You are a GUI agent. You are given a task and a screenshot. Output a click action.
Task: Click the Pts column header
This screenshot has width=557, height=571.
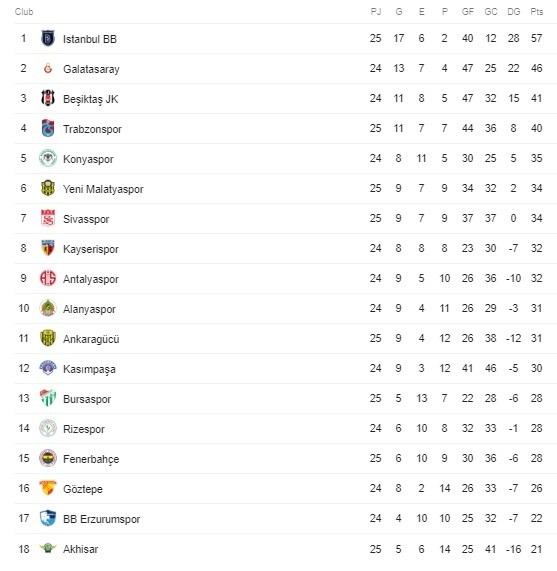(x=537, y=12)
